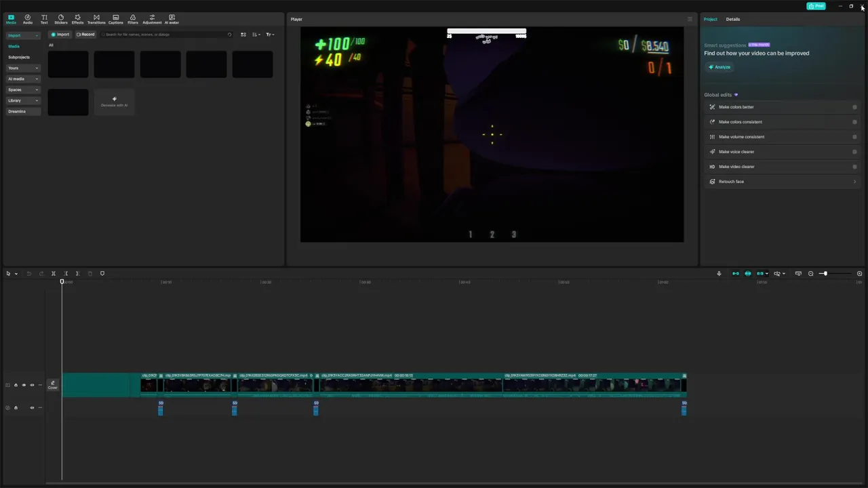The width and height of the screenshot is (868, 488).
Task: Click the Split clip tool
Action: tap(54, 273)
